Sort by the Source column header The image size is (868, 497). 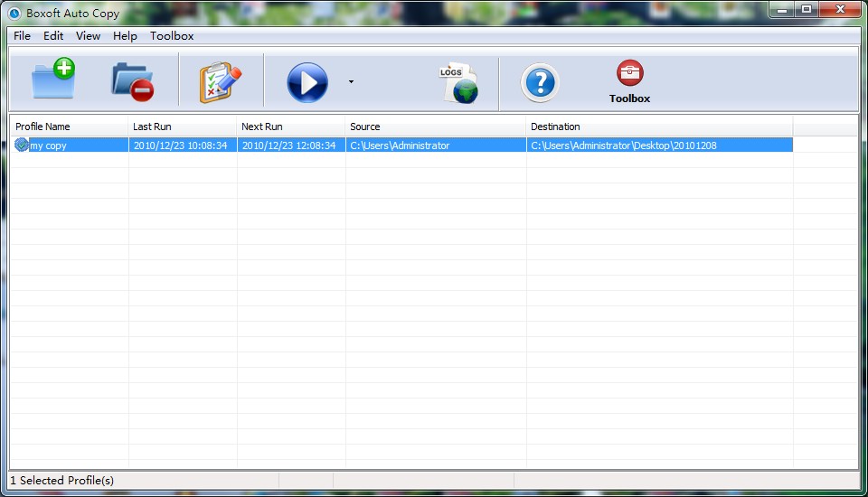[435, 127]
